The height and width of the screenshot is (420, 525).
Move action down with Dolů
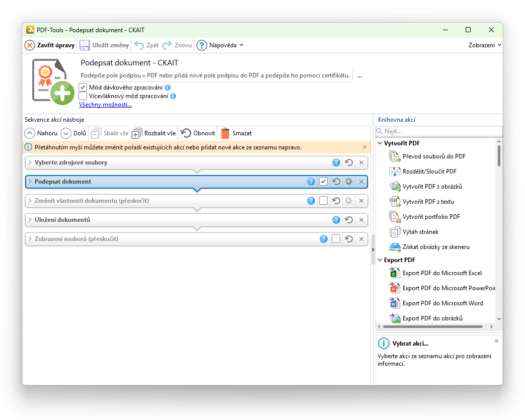(x=73, y=133)
